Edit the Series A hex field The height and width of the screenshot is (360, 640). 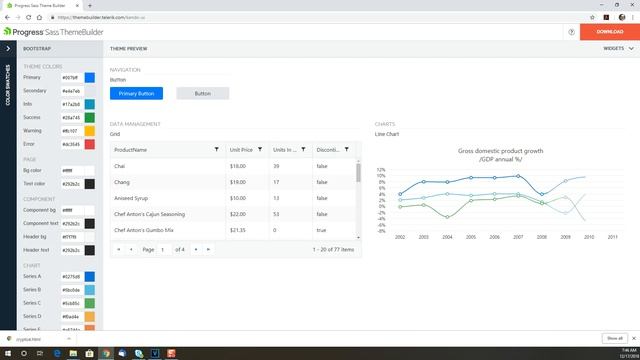[72, 277]
